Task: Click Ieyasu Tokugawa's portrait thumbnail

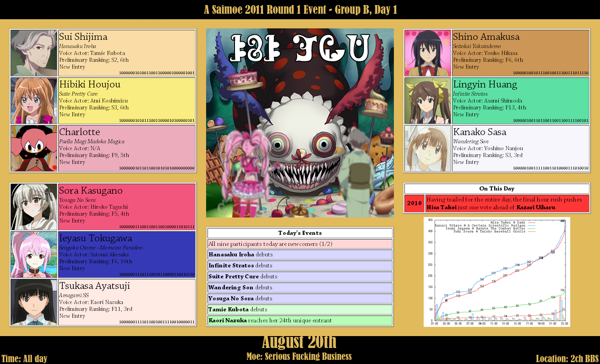Action: tap(34, 255)
